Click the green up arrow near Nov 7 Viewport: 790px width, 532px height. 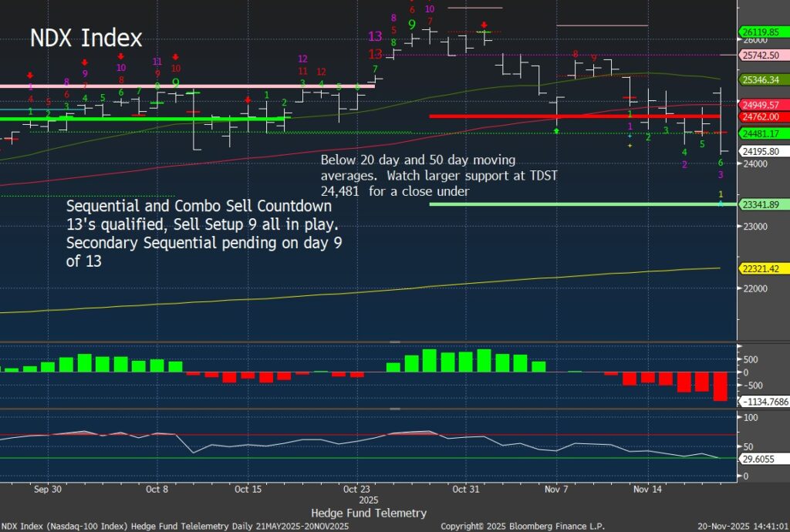(x=556, y=132)
